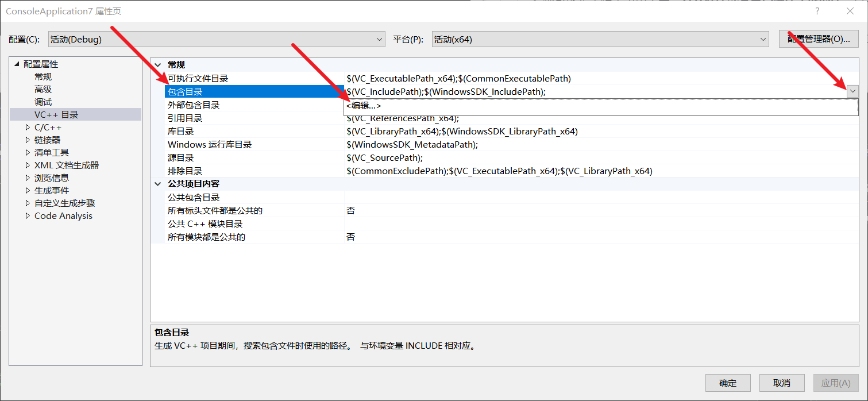Screen dimensions: 868x401
Task: Click the $(WindowsSDK_MetadataPath) value cell
Action: [x=601, y=144]
